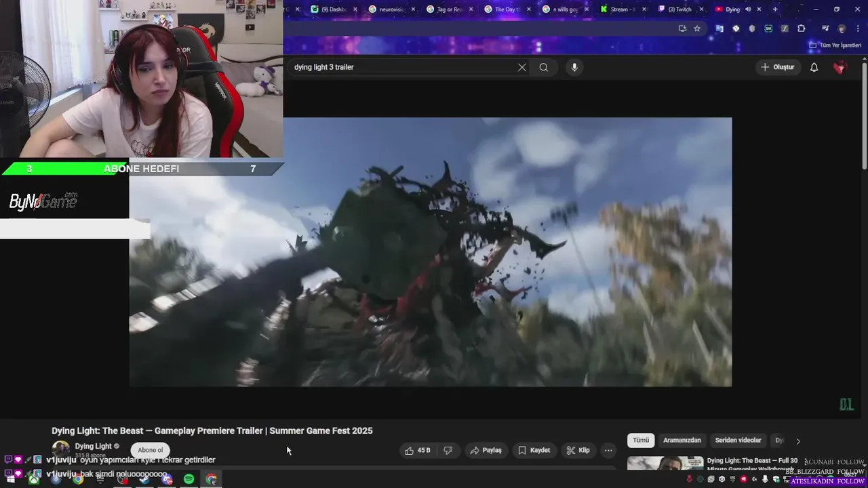Select the Tümü filter chip

pos(641,441)
